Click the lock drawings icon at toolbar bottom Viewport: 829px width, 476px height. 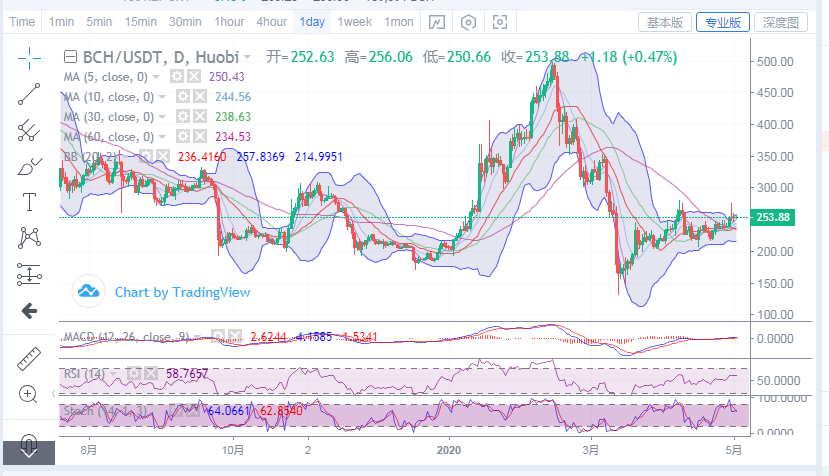click(29, 447)
